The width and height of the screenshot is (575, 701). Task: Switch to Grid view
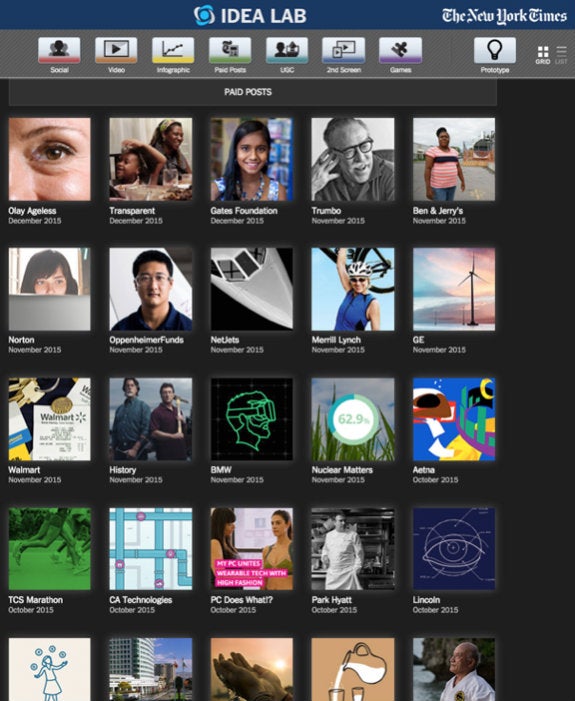click(x=543, y=55)
